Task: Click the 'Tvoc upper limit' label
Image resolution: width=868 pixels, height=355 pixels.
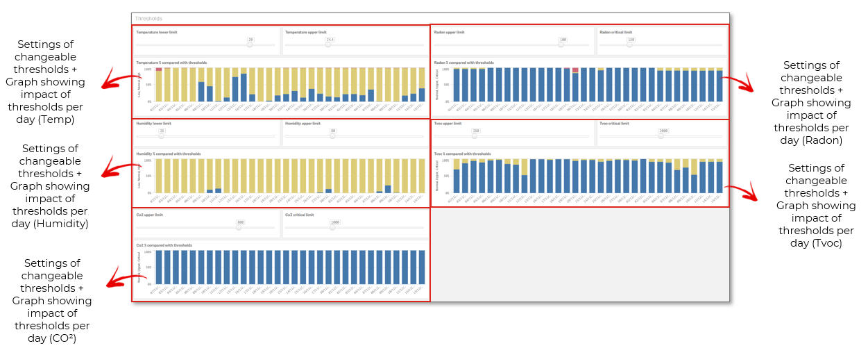Action: coord(448,124)
